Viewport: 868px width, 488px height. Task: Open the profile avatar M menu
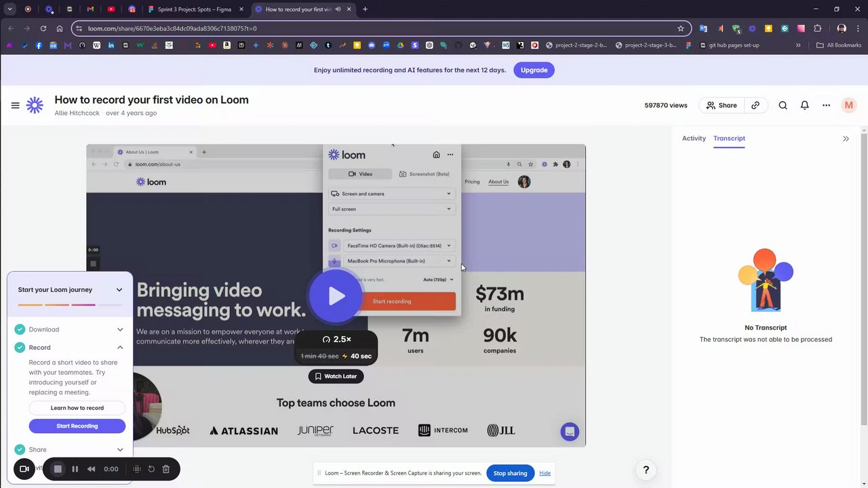pyautogui.click(x=848, y=105)
